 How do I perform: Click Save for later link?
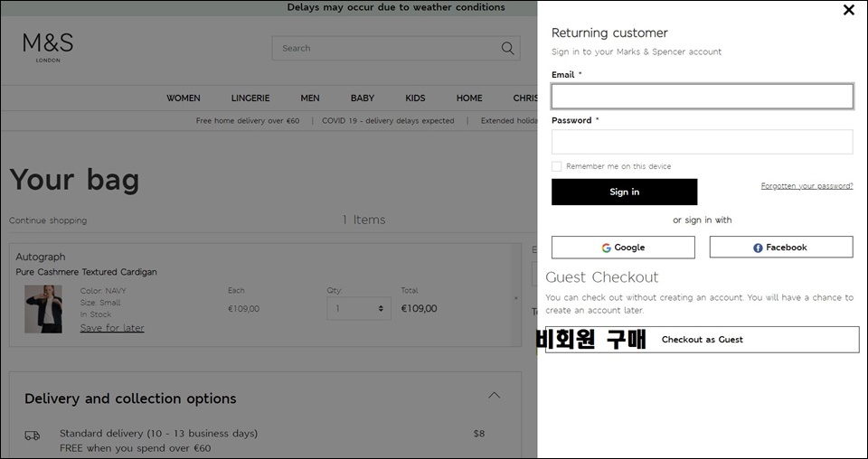(112, 328)
